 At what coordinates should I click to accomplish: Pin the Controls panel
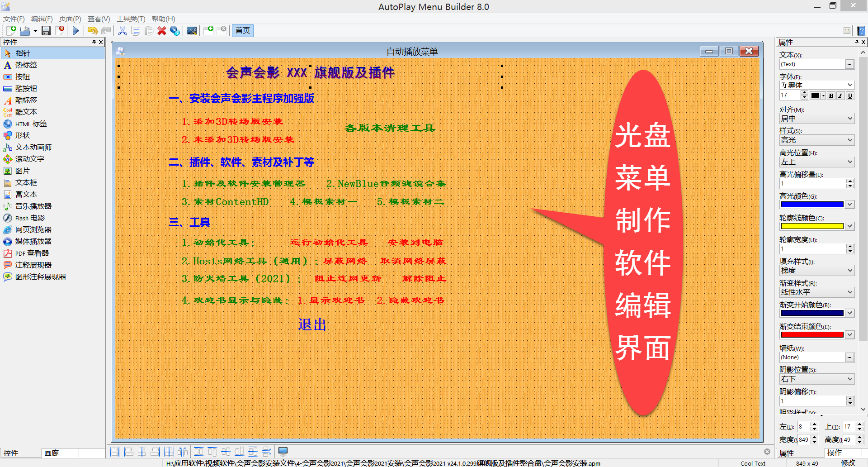(x=94, y=42)
